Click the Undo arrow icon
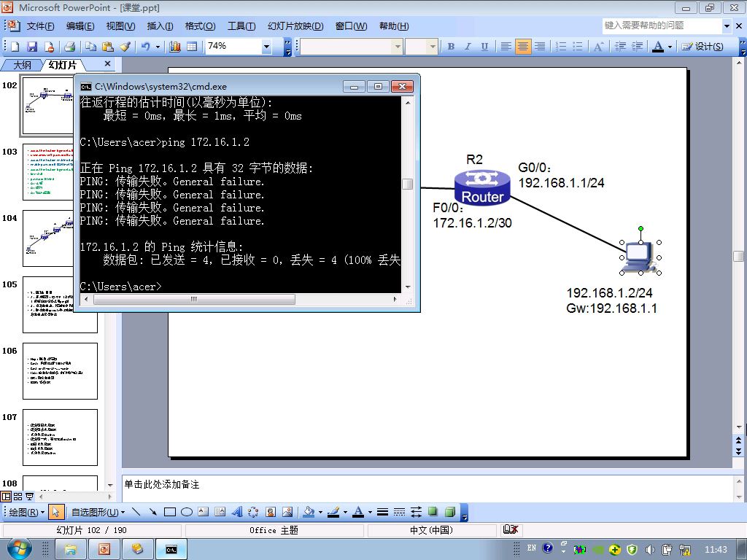Image resolution: width=747 pixels, height=560 pixels. pos(146,46)
